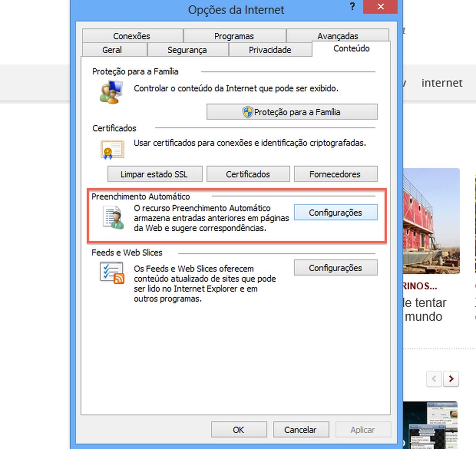Click the Aplicar button

click(x=363, y=430)
